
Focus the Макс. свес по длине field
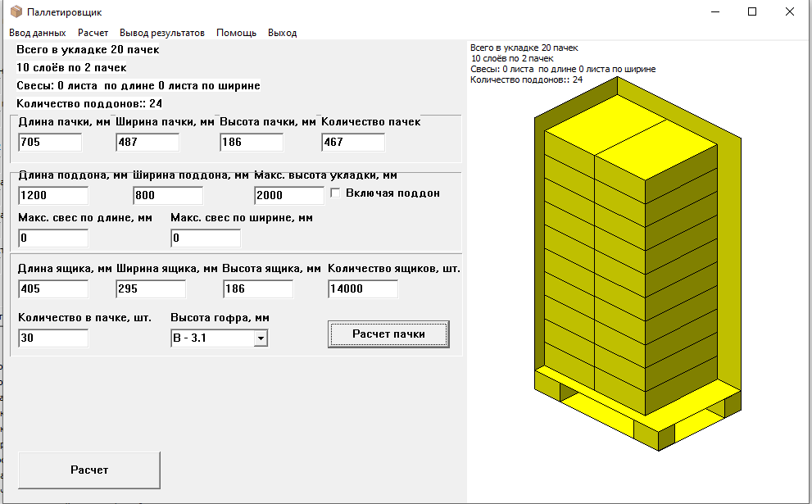[x=53, y=238]
